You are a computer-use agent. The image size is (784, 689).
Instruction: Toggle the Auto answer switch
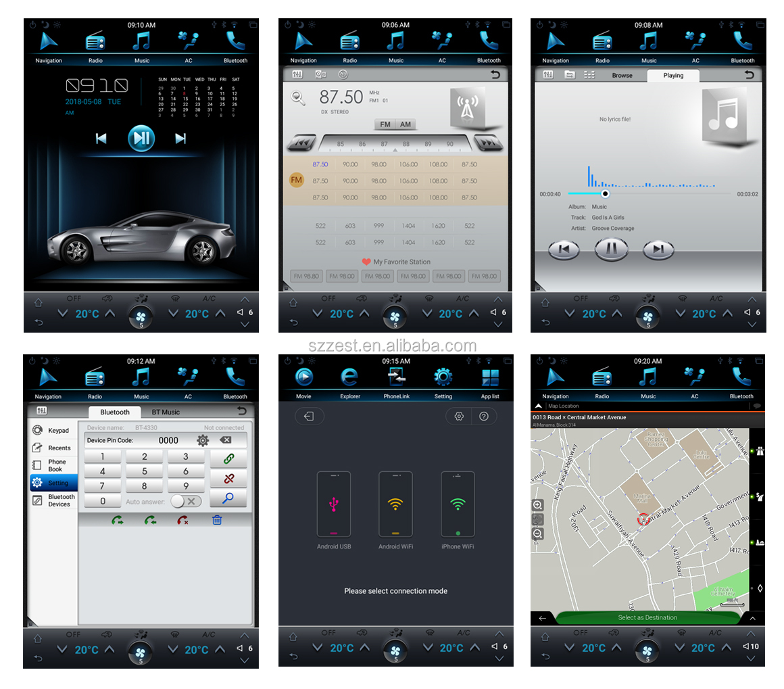point(186,501)
